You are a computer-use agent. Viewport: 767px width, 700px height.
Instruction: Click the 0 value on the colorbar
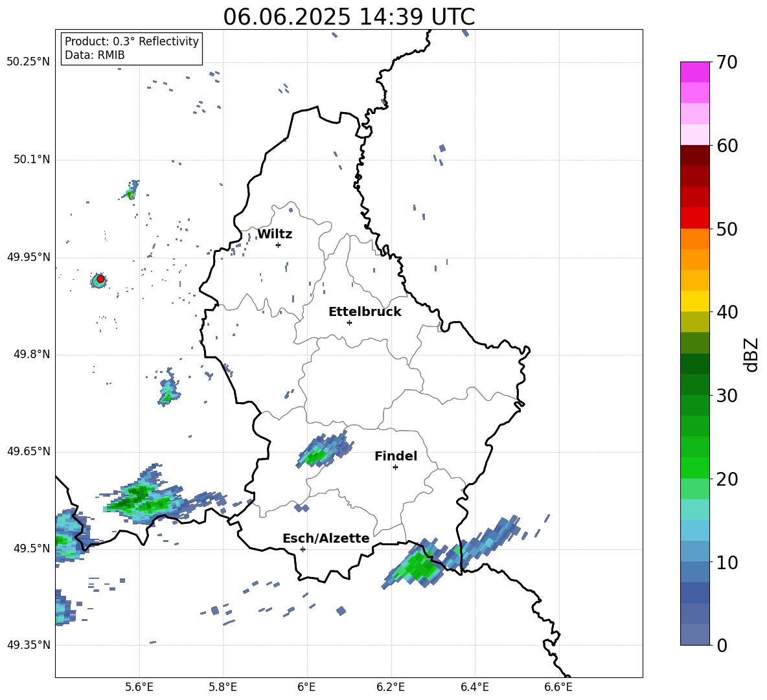point(722,645)
